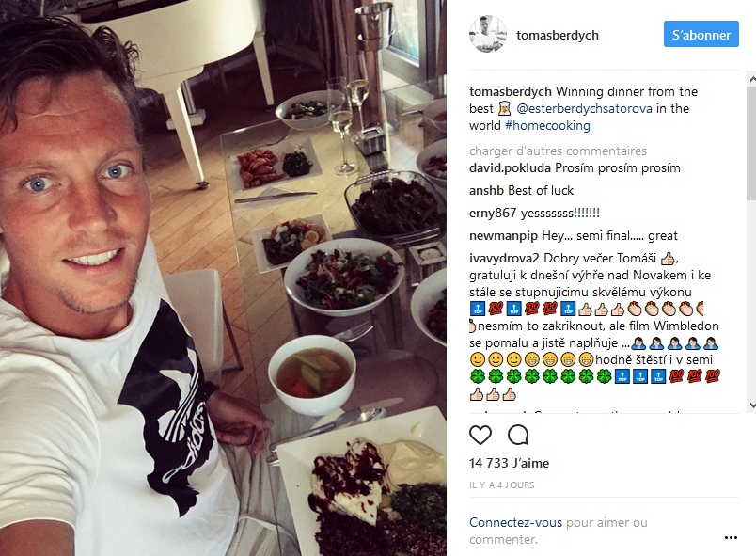The image size is (756, 556).
Task: Click the 'IL Y A 4 JOURS' timestamp
Action: tap(501, 485)
